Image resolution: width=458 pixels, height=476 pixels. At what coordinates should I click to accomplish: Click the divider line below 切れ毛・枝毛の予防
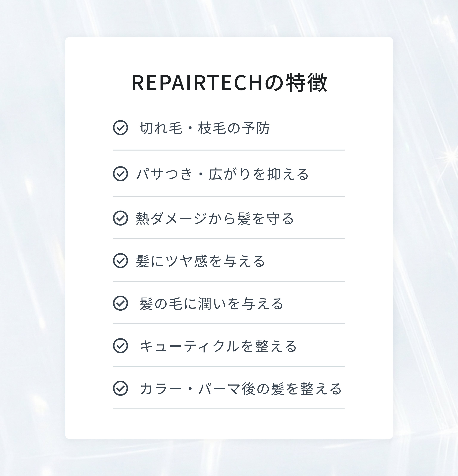click(x=229, y=150)
